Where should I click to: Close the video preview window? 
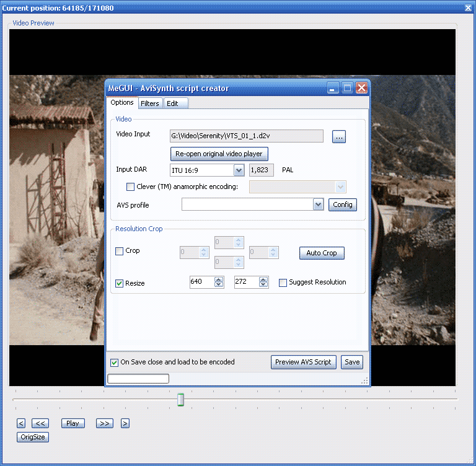pyautogui.click(x=468, y=8)
